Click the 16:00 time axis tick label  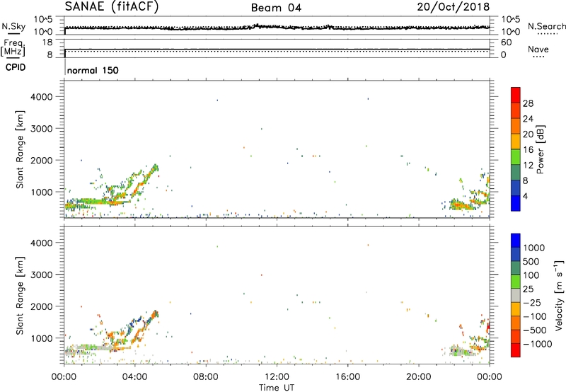[x=347, y=377]
